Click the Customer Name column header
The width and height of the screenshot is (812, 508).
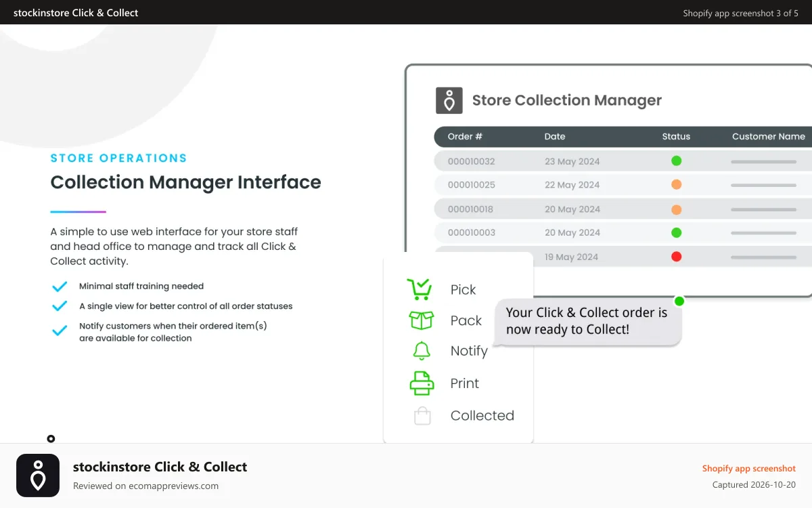coord(769,136)
